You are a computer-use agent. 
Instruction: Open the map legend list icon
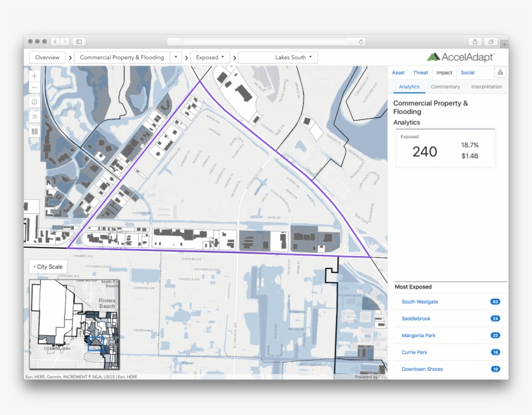pos(34,116)
